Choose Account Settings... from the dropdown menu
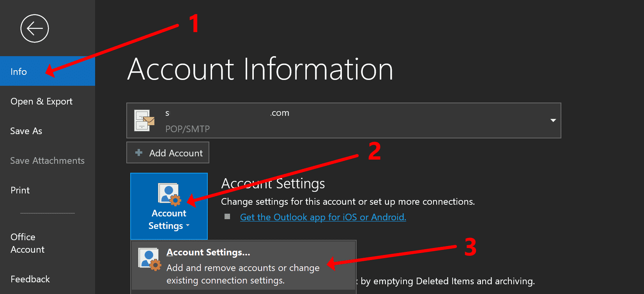The image size is (644, 294). tap(243, 266)
